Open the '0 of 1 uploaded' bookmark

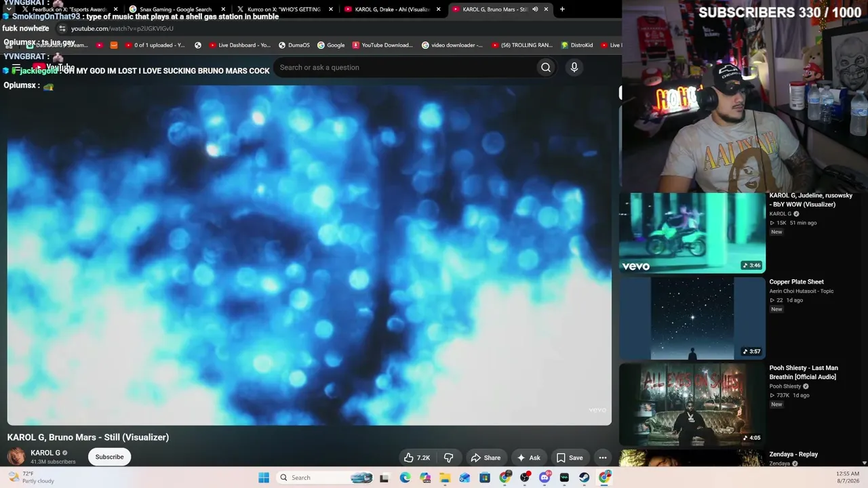click(x=155, y=45)
